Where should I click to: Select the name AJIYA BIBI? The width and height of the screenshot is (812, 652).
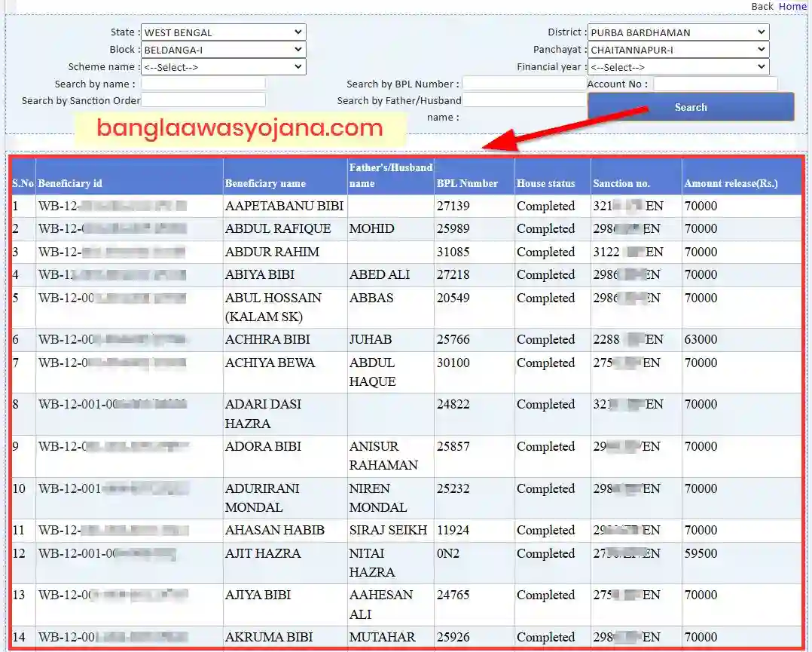pos(258,595)
